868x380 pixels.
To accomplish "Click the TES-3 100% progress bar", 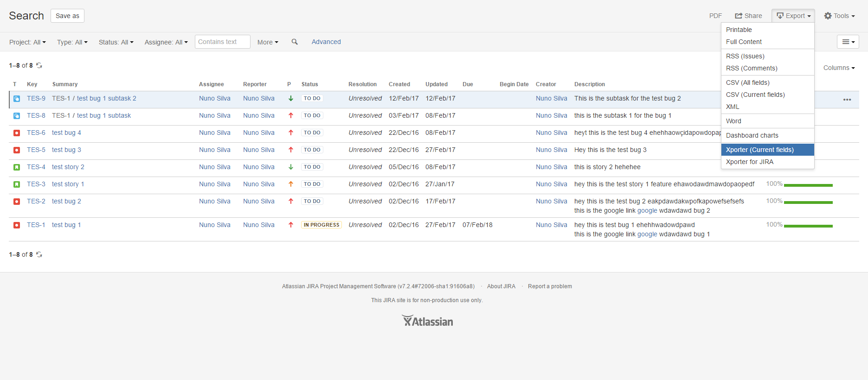I will (x=808, y=185).
